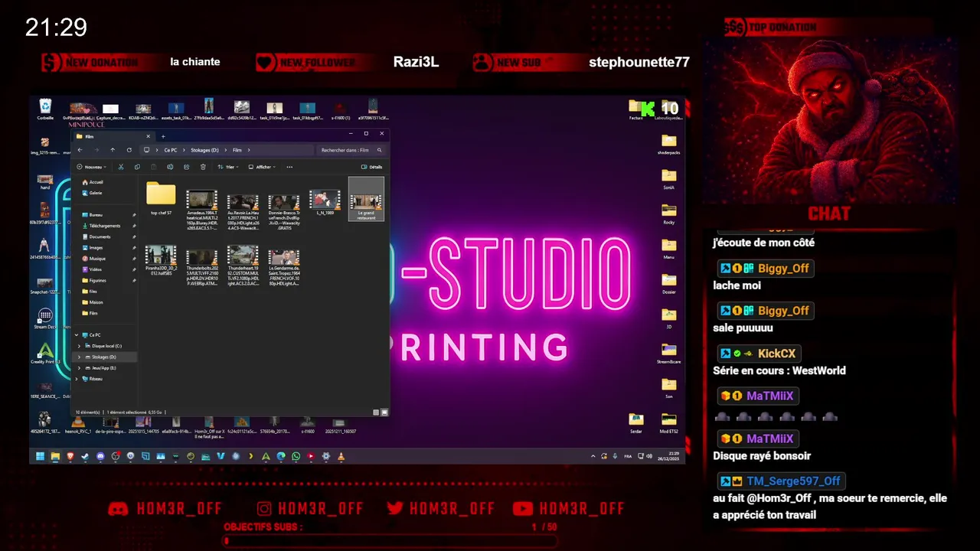The height and width of the screenshot is (551, 980).
Task: Click Ce PC in the address breadcrumb
Action: tap(171, 150)
